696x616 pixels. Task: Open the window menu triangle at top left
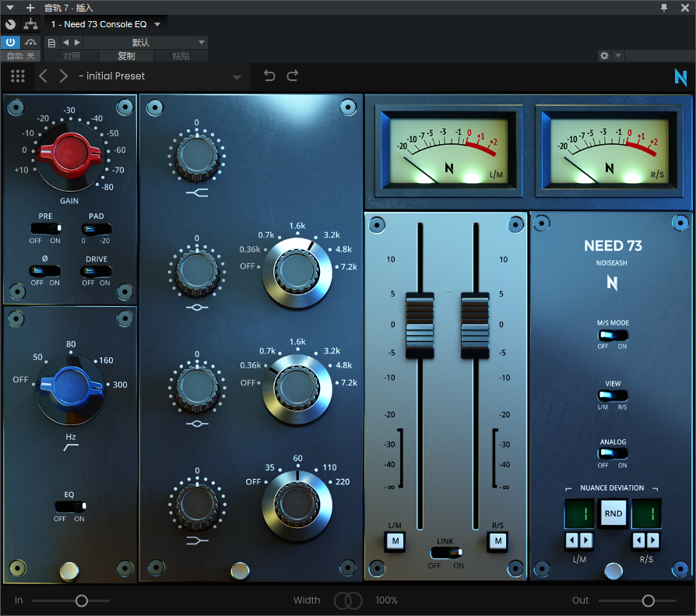tap(10, 8)
